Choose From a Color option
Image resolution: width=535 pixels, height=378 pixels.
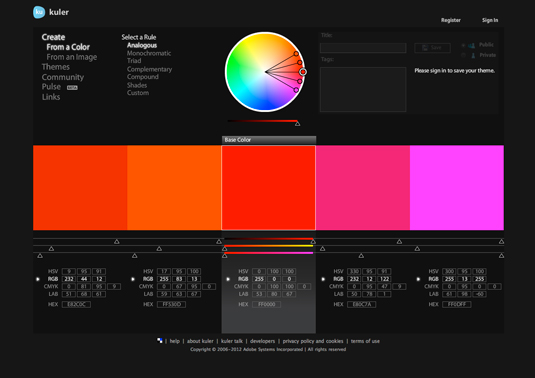point(68,47)
